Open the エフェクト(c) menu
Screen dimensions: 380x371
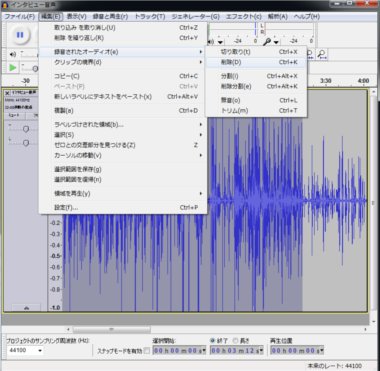coord(244,16)
